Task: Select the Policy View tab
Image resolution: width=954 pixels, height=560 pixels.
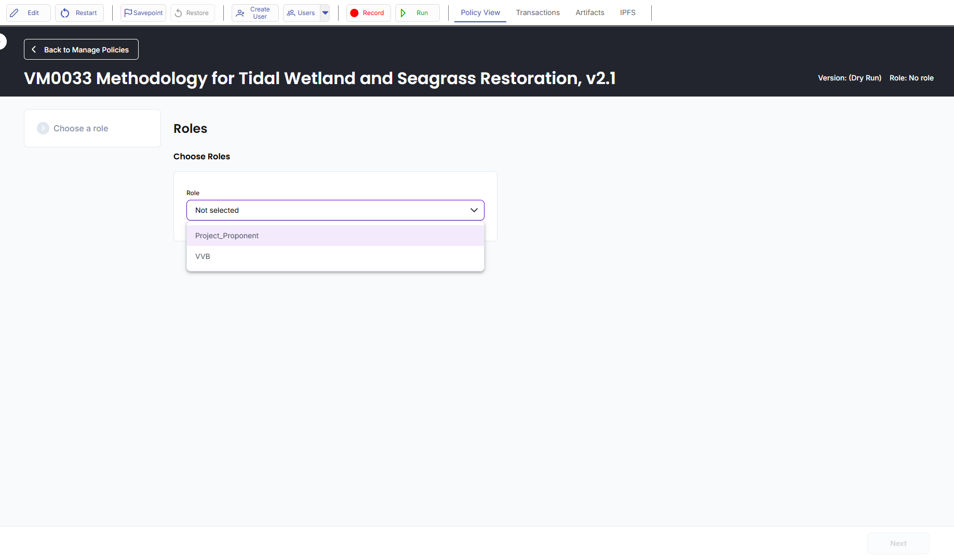Action: [x=480, y=12]
